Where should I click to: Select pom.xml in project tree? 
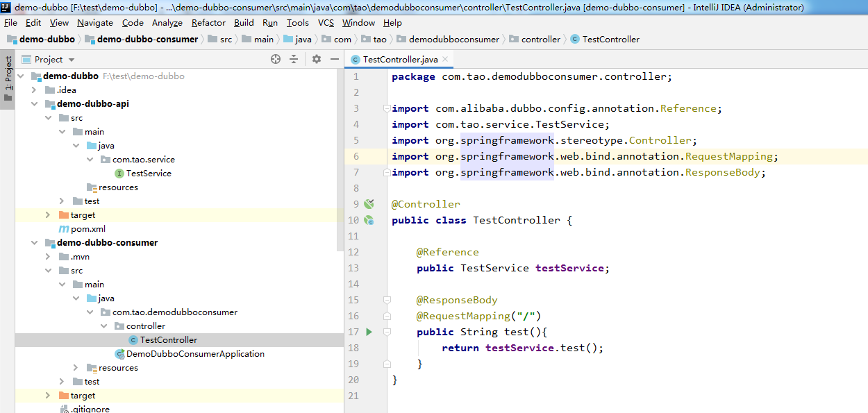[88, 229]
